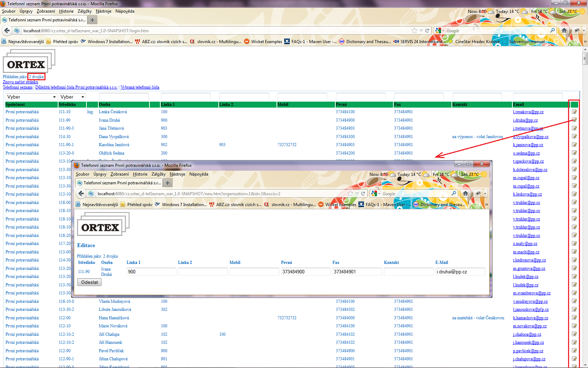588x368 pixels.
Task: Click Nejnavštěvovanější bookmark in main window
Action: [23, 42]
